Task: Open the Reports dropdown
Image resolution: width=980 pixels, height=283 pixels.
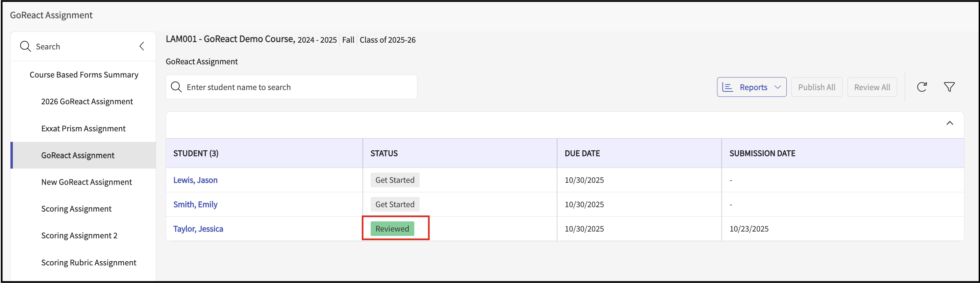Action: (751, 87)
